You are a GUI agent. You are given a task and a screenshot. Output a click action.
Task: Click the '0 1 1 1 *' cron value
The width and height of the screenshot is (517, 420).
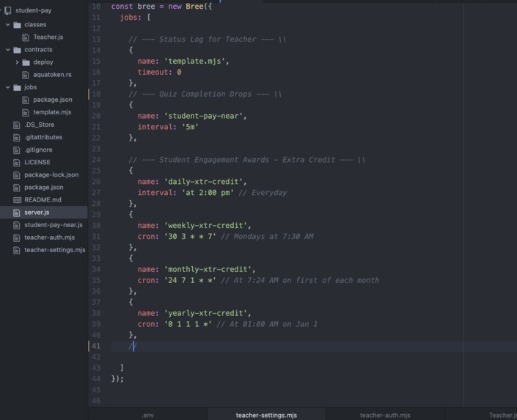pyautogui.click(x=188, y=324)
